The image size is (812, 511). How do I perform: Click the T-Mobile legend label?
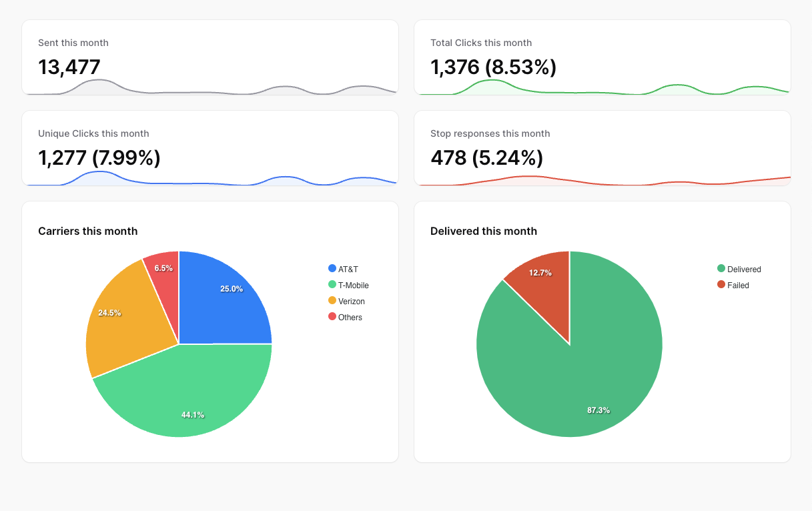pyautogui.click(x=354, y=286)
